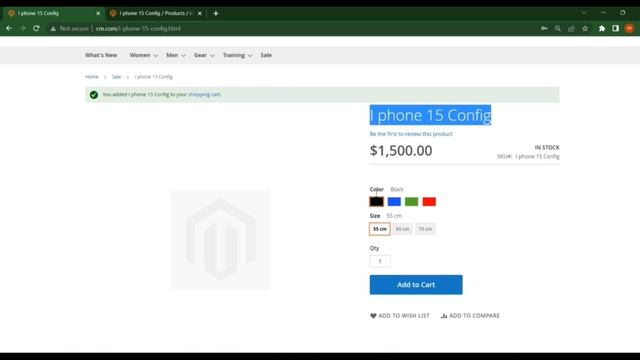Select the black color swatch

(376, 202)
